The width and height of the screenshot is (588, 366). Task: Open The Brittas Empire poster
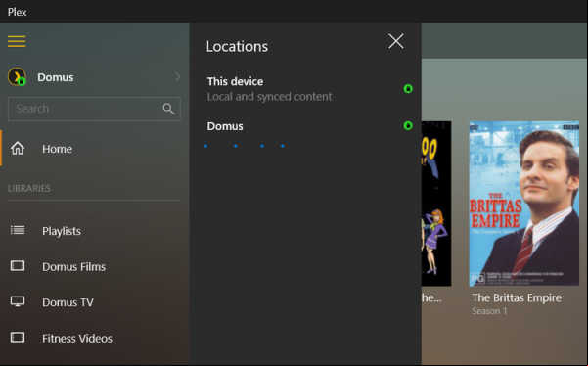coord(524,204)
